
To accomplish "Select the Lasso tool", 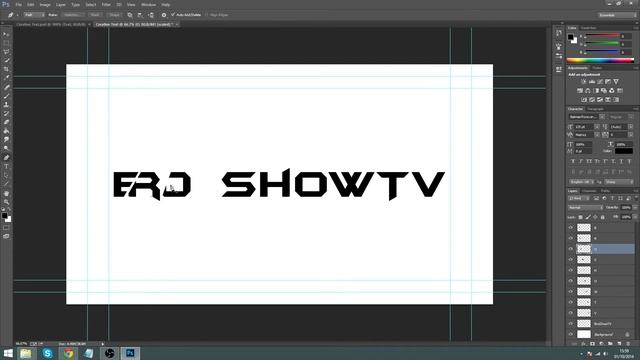I will 6,52.
